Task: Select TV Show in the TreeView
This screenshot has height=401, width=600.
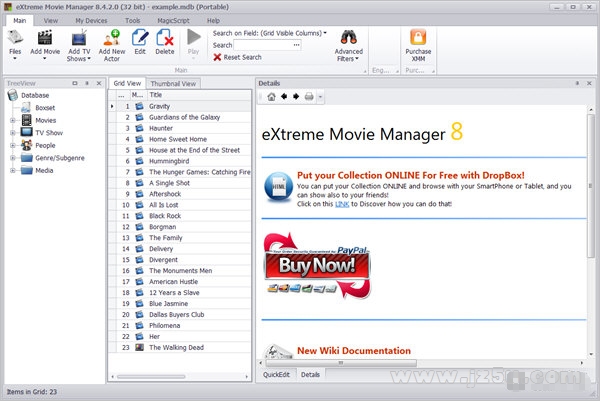Action: coord(49,133)
